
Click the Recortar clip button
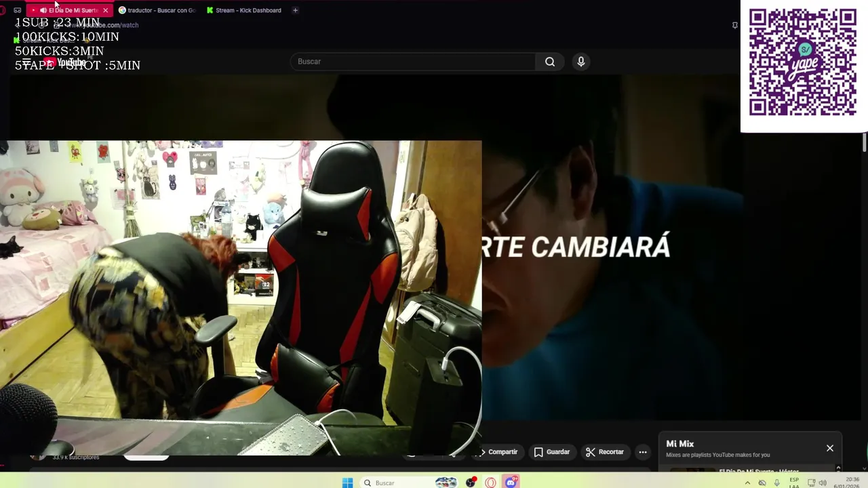click(605, 452)
